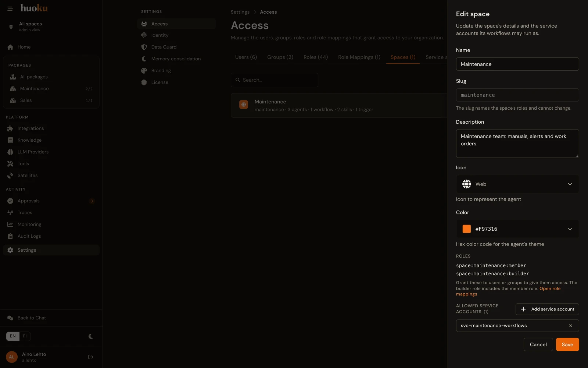
Task: Click the logout icon beside Aino Lehto
Action: (x=91, y=357)
